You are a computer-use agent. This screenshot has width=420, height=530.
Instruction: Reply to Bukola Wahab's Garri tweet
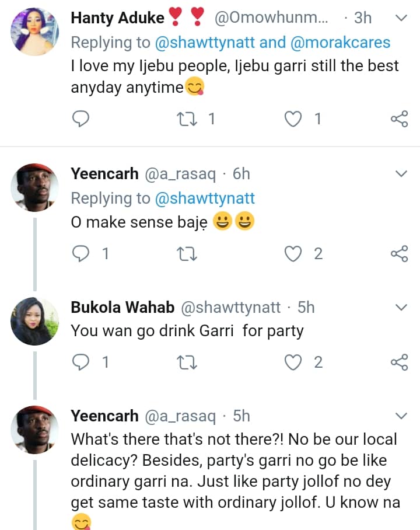(80, 362)
